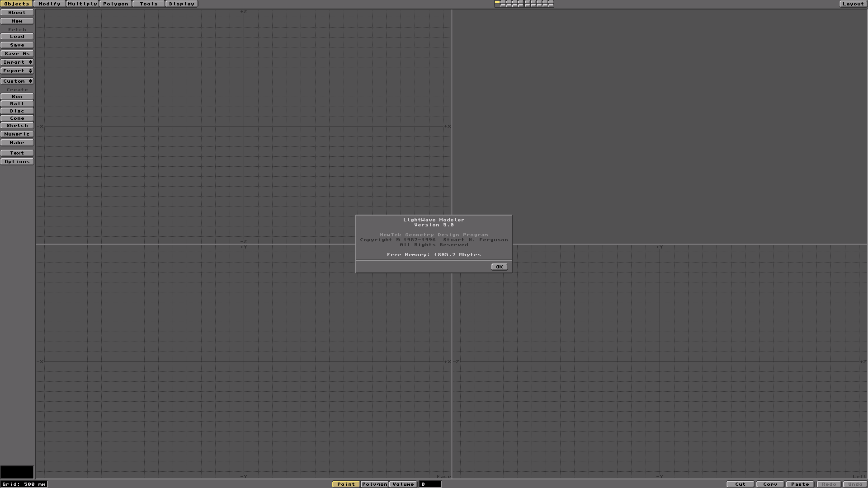The width and height of the screenshot is (868, 488).
Task: Set layer 3 as a background layer
Action: click(509, 5)
